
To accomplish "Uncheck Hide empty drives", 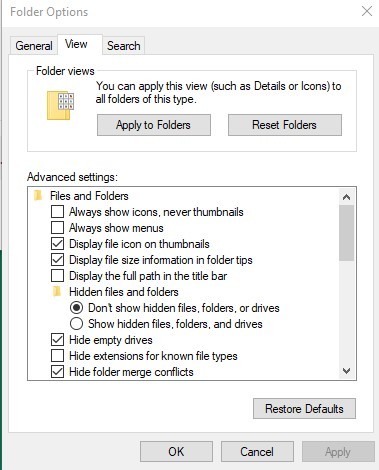I will pyautogui.click(x=57, y=340).
